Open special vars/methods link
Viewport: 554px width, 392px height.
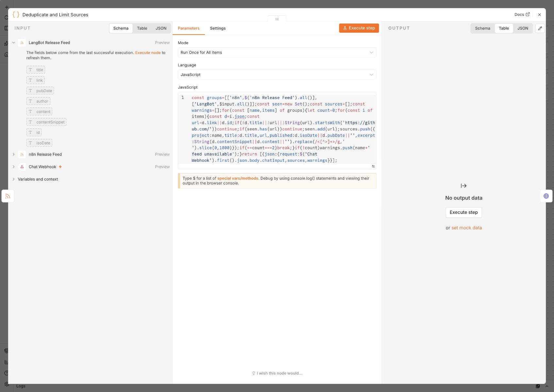coord(238,178)
